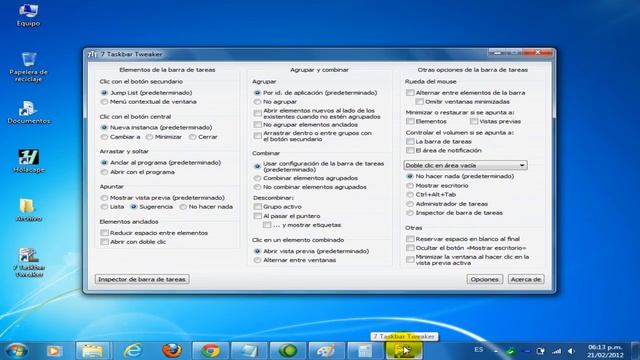The width and height of the screenshot is (640, 360).
Task: Launch Google Chrome from taskbar
Action: click(x=210, y=351)
